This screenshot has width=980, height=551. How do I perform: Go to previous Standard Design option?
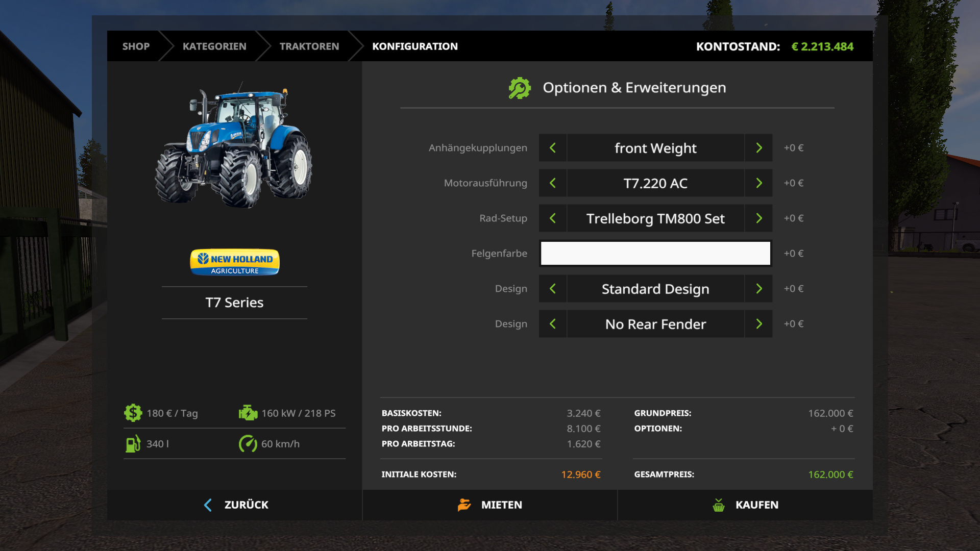[x=553, y=289]
